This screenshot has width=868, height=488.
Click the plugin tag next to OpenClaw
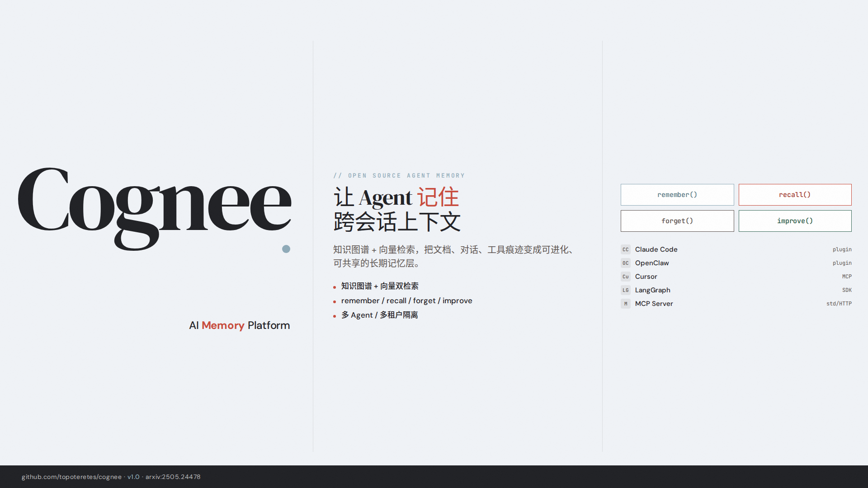(x=842, y=263)
